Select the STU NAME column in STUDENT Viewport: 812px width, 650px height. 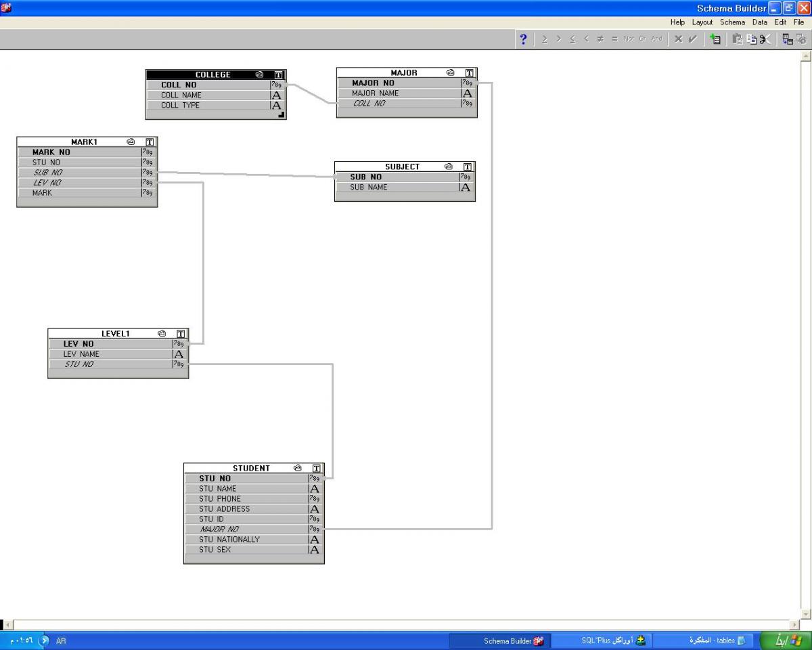(218, 489)
